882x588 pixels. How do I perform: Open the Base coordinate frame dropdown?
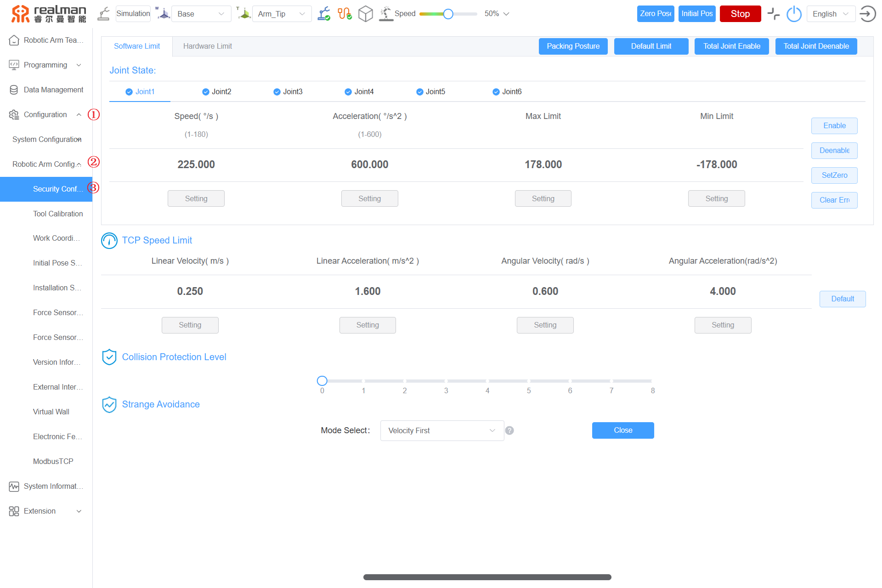coord(201,14)
